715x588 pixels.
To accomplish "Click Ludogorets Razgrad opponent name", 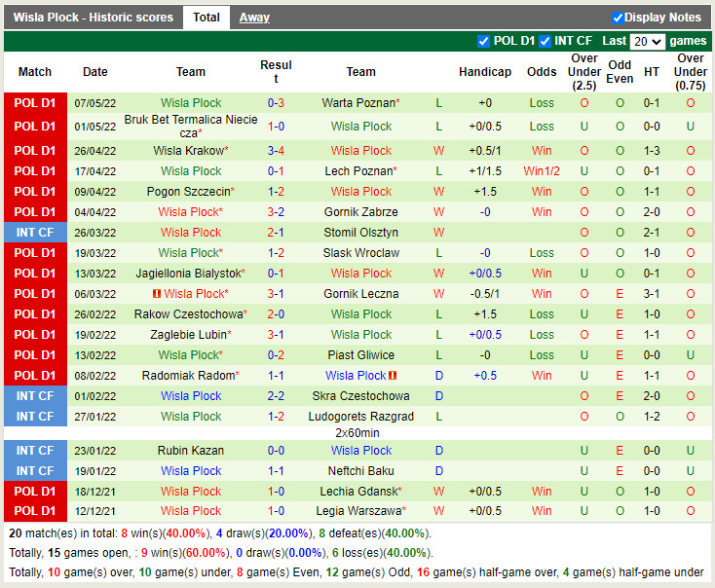I will [360, 416].
